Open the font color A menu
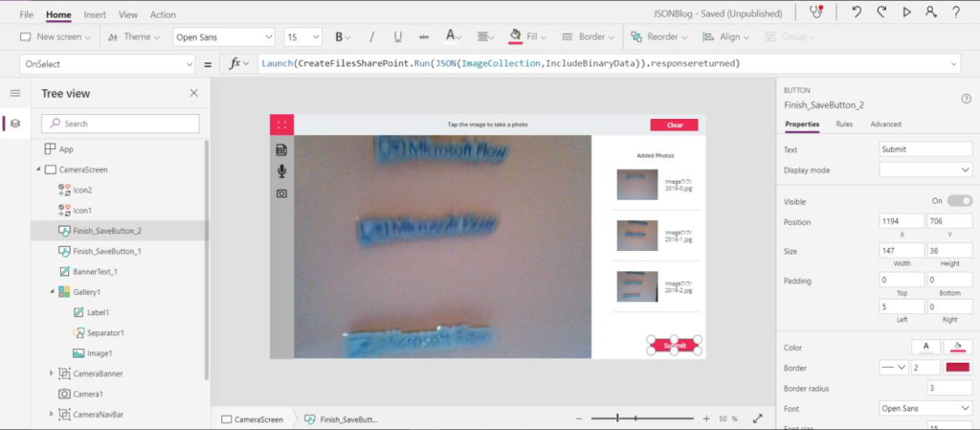This screenshot has height=430, width=980. coord(453,37)
